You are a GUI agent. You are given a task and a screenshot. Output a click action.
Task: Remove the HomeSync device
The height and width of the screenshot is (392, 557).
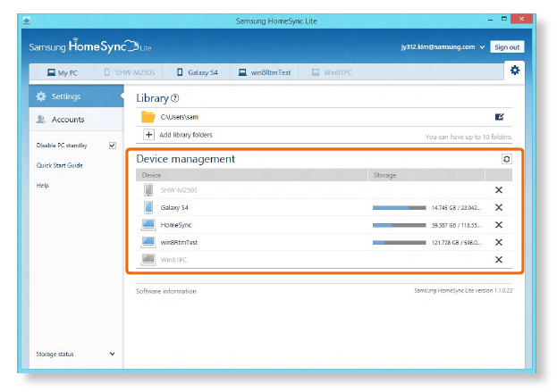pos(499,225)
